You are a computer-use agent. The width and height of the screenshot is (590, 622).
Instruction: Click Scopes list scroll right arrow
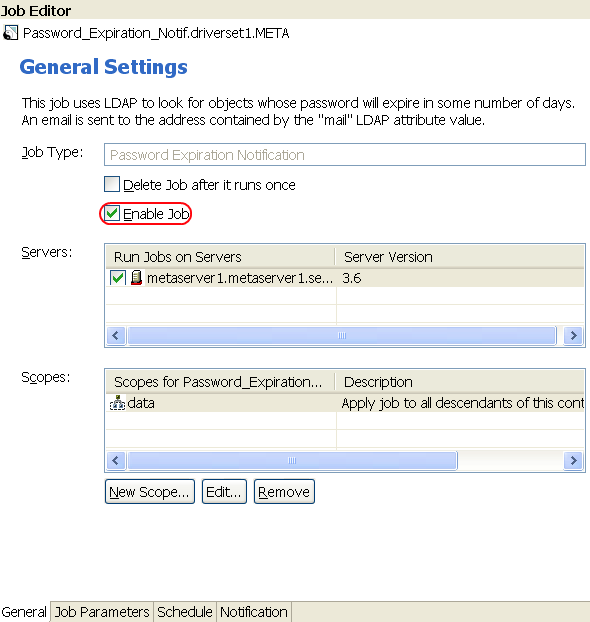(573, 461)
